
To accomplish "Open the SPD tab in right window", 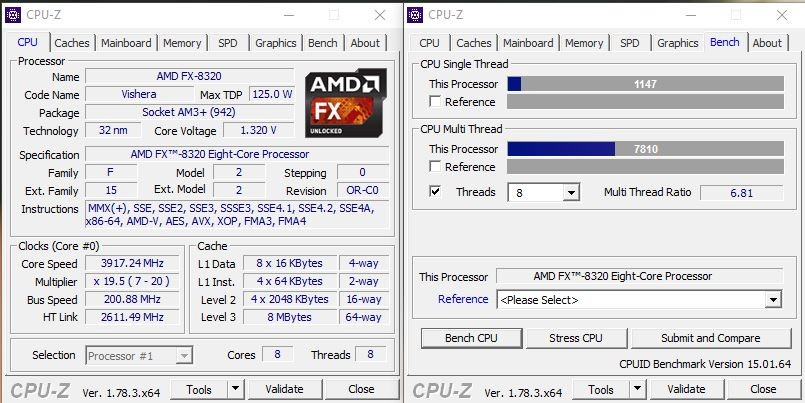I will [629, 43].
